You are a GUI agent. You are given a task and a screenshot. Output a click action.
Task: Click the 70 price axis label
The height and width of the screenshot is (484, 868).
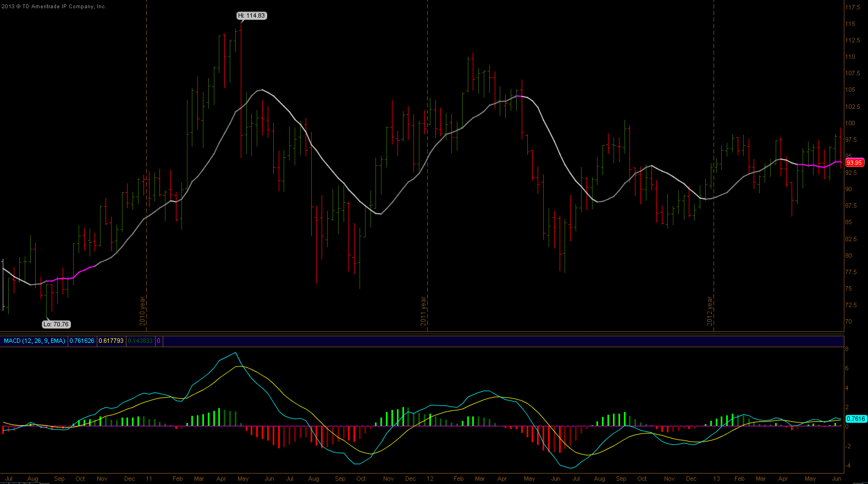pyautogui.click(x=849, y=321)
